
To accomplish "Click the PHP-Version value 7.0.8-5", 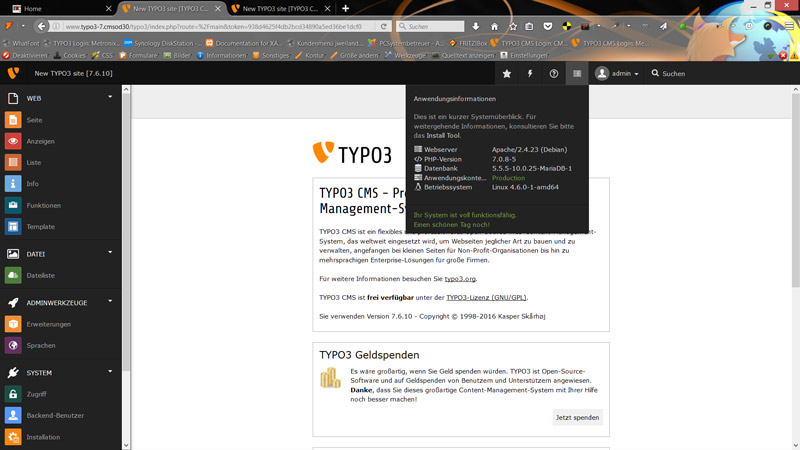I will (504, 159).
